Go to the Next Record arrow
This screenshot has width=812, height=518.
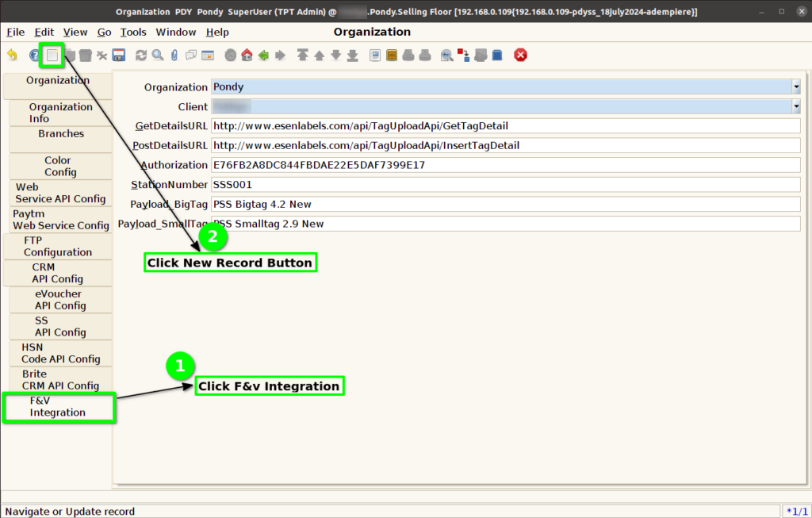point(335,55)
